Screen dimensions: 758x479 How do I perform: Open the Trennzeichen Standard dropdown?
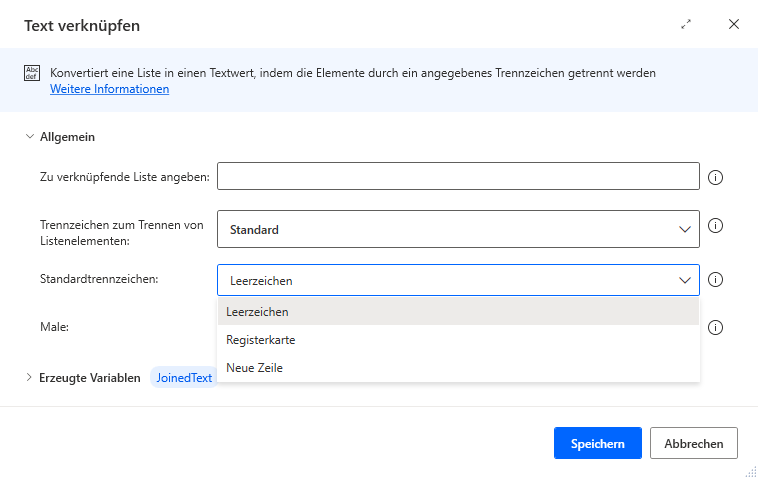[458, 229]
